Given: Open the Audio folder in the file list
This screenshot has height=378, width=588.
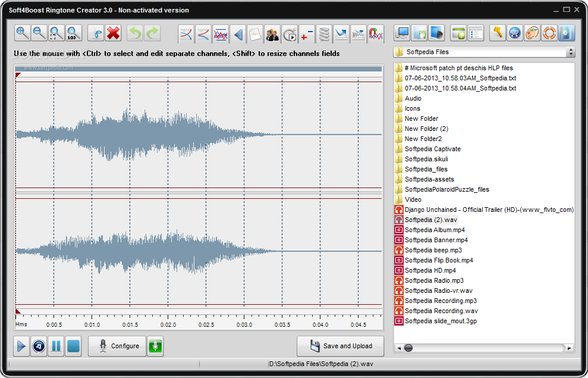Looking at the screenshot, I should pos(408,98).
